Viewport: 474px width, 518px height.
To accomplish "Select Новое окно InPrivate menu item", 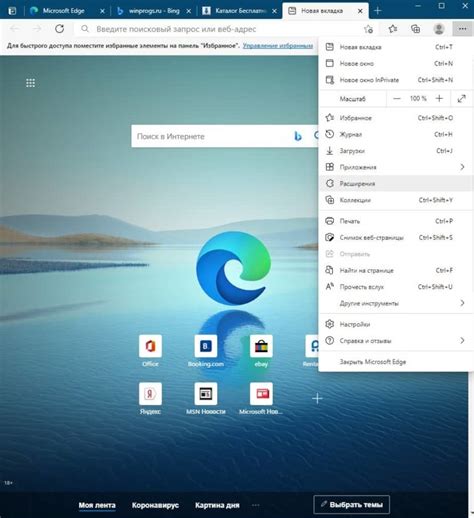I will (396, 80).
